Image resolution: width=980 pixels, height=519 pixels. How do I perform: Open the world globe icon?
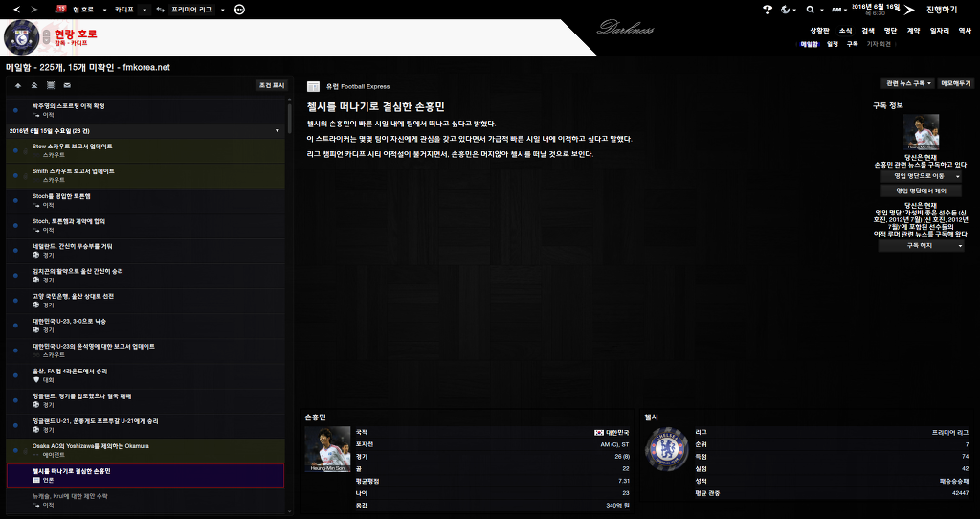point(786,10)
